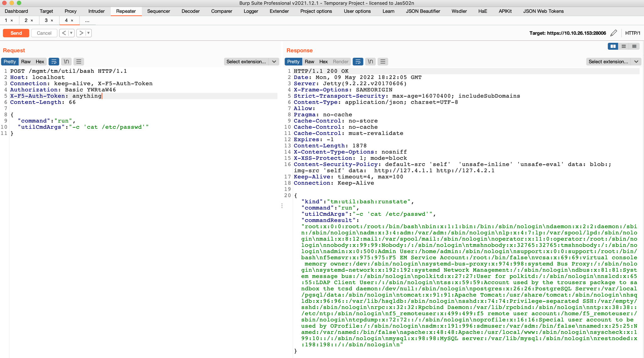Switch the Response view to Raw
Image resolution: width=644 pixels, height=358 pixels.
309,61
